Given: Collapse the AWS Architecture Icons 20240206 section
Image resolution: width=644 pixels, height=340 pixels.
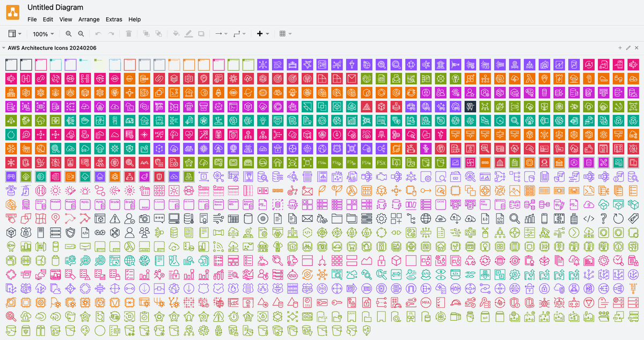Looking at the screenshot, I should [4, 48].
